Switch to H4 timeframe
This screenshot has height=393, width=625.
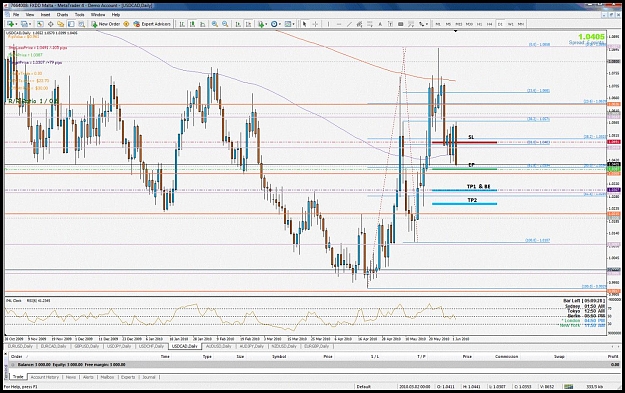(489, 24)
